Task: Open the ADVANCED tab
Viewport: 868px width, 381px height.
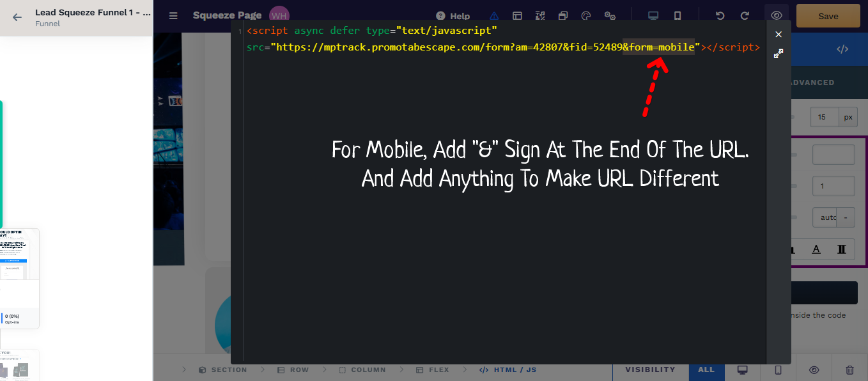Action: tap(812, 82)
